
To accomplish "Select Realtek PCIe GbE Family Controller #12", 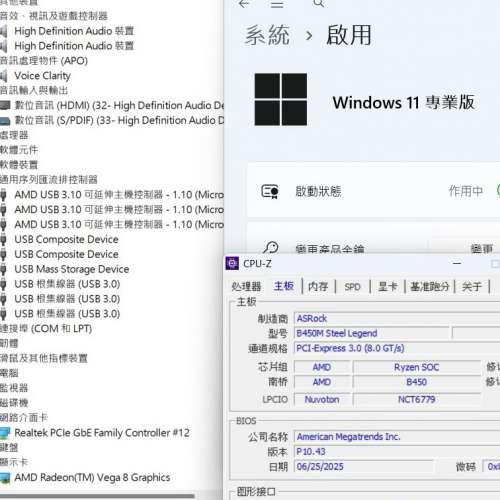I will pos(102,433).
